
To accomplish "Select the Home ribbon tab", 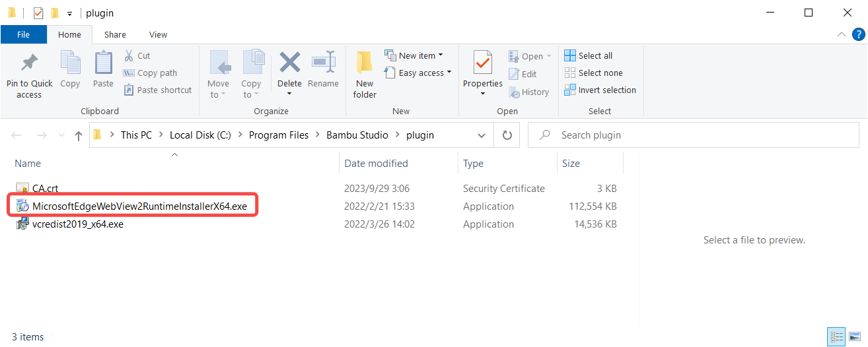I will pos(69,34).
